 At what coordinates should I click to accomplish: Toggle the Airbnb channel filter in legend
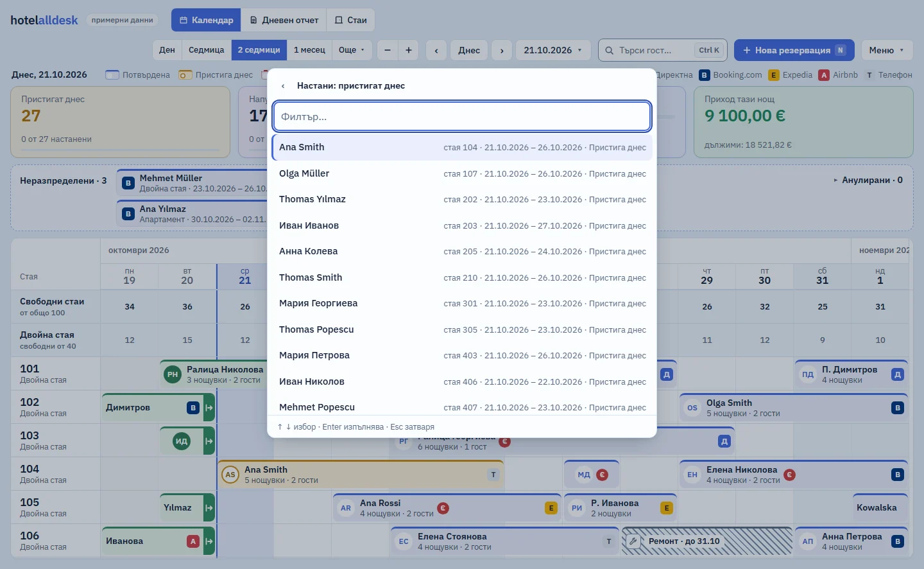[x=839, y=75]
